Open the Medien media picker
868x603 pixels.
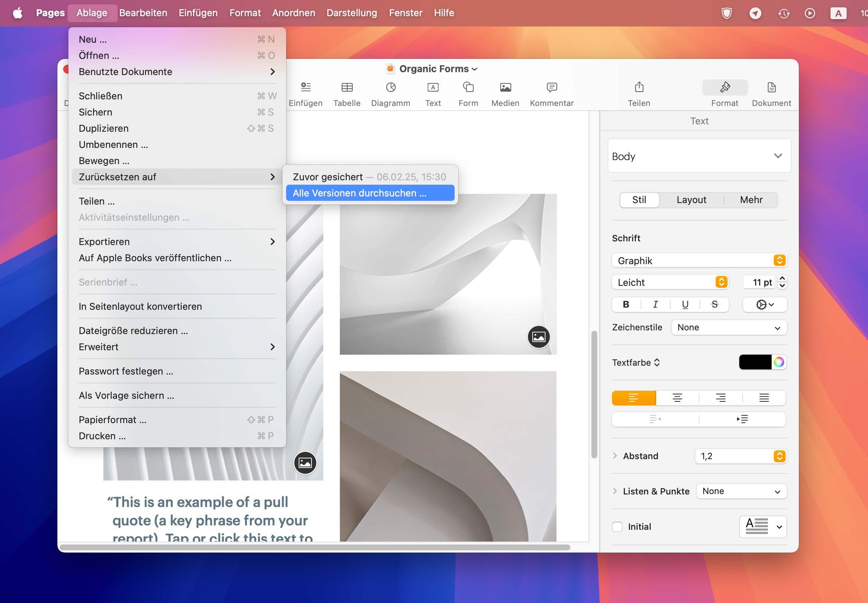click(x=505, y=88)
